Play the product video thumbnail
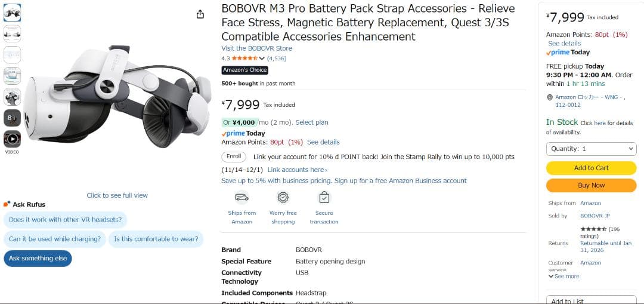This screenshot has width=644, height=304. (12, 139)
